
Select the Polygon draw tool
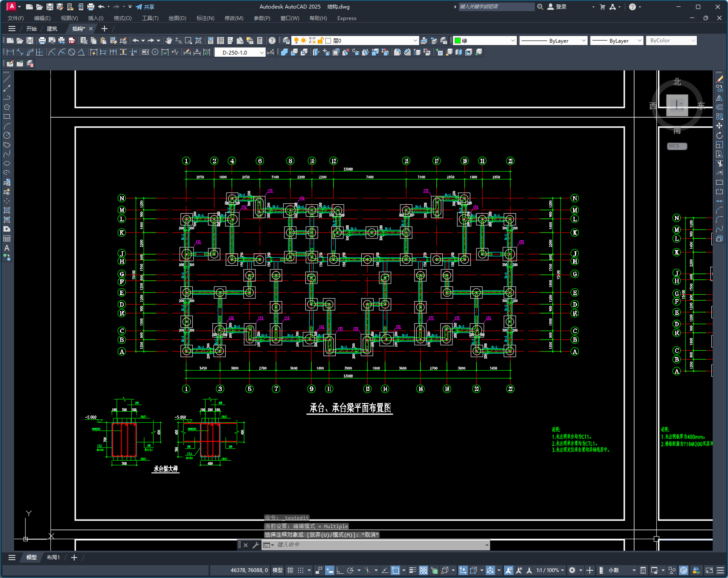tap(7, 107)
